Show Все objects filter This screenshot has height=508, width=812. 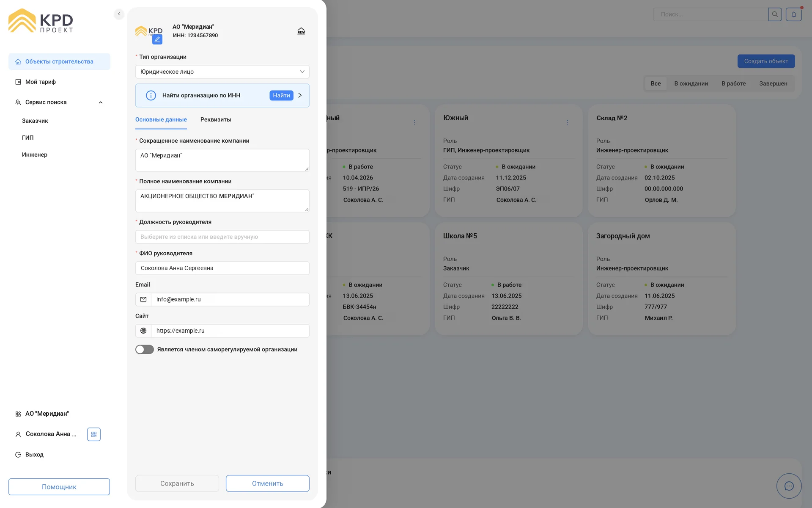coord(656,83)
